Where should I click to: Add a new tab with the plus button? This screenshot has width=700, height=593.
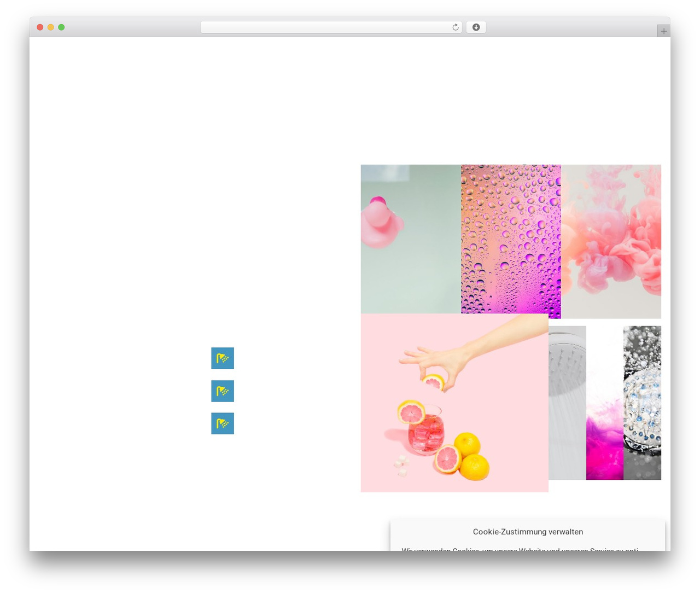pos(663,31)
